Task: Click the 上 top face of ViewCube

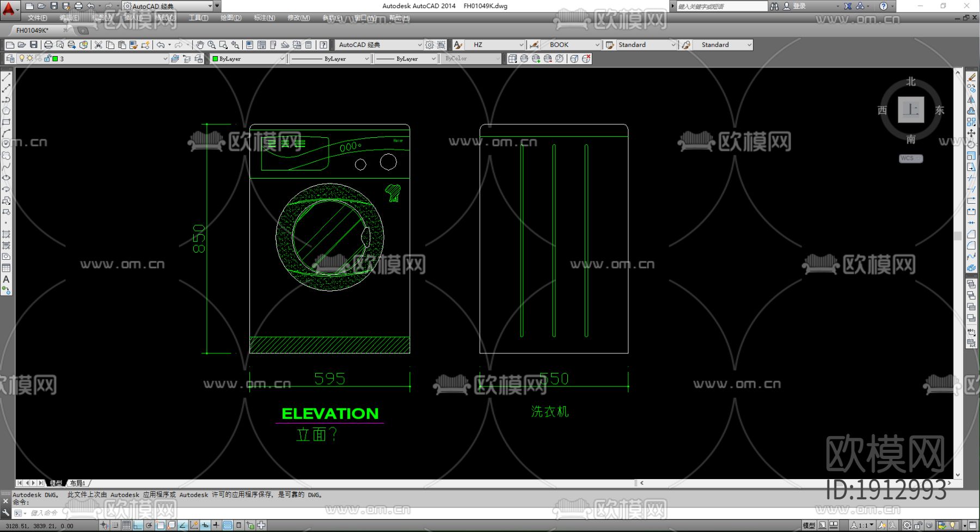Action: pos(911,110)
